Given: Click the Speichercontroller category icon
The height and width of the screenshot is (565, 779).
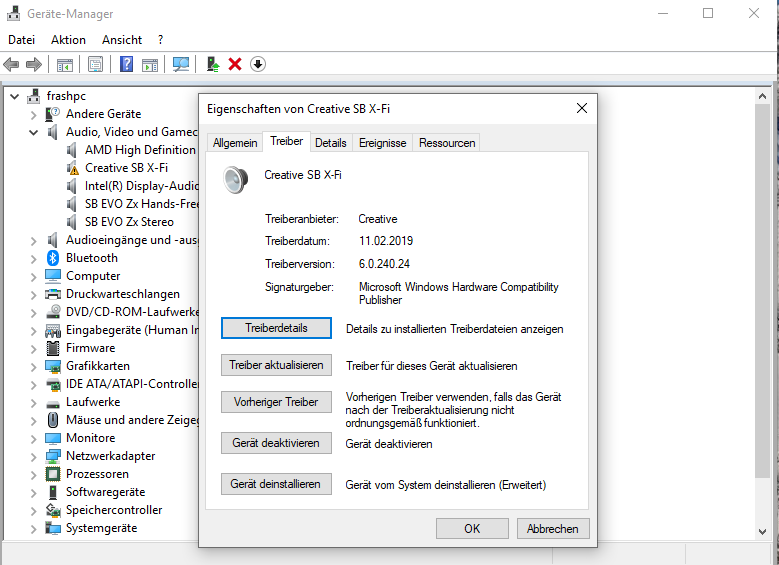Looking at the screenshot, I should point(53,510).
